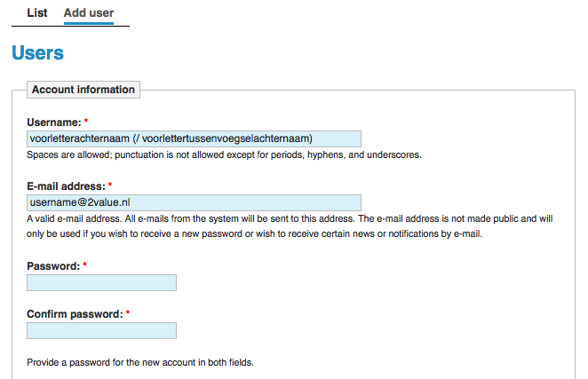This screenshot has height=379, width=588.
Task: Click the username punctuation rules help text
Action: [224, 154]
